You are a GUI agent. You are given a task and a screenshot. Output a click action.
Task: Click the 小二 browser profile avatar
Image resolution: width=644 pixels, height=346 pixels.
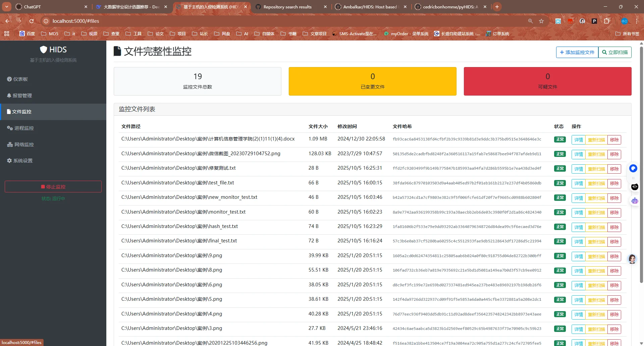coord(625,21)
